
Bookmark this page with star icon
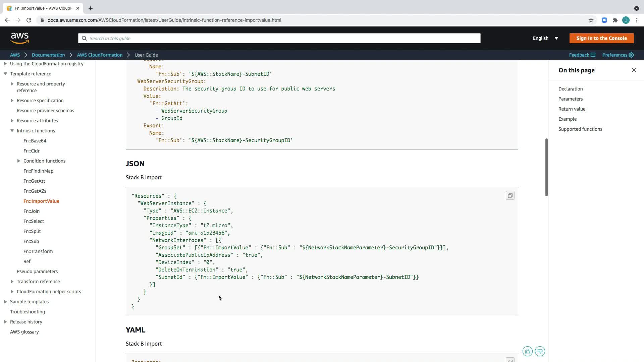pyautogui.click(x=591, y=20)
